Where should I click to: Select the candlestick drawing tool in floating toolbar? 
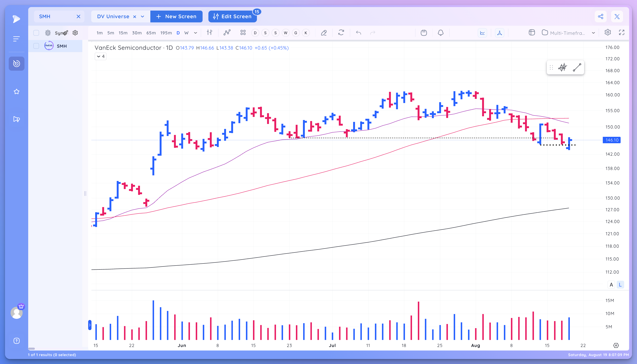pyautogui.click(x=563, y=67)
